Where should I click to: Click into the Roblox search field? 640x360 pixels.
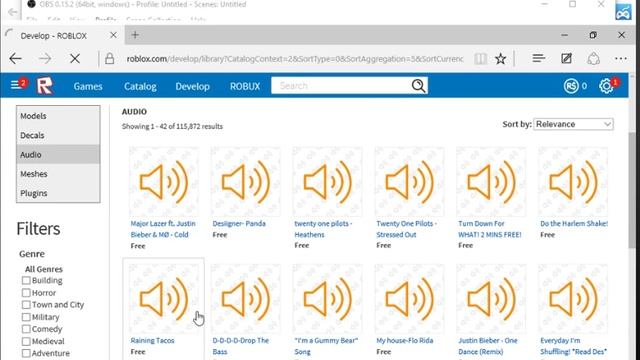pos(341,86)
